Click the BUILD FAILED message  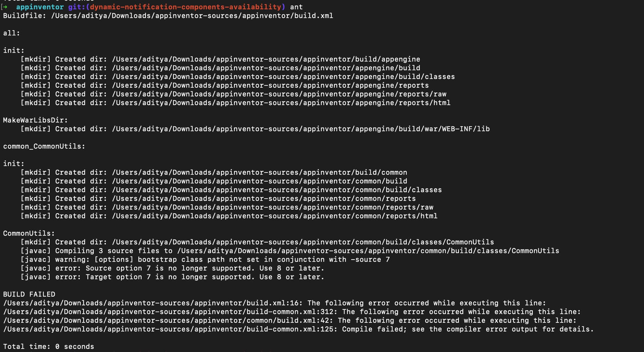click(x=29, y=295)
